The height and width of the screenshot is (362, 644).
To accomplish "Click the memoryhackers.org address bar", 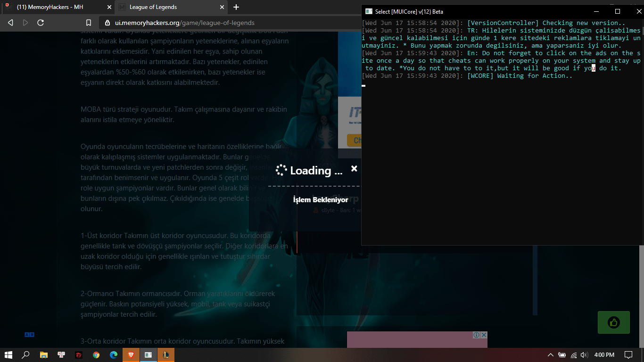I will point(231,23).
